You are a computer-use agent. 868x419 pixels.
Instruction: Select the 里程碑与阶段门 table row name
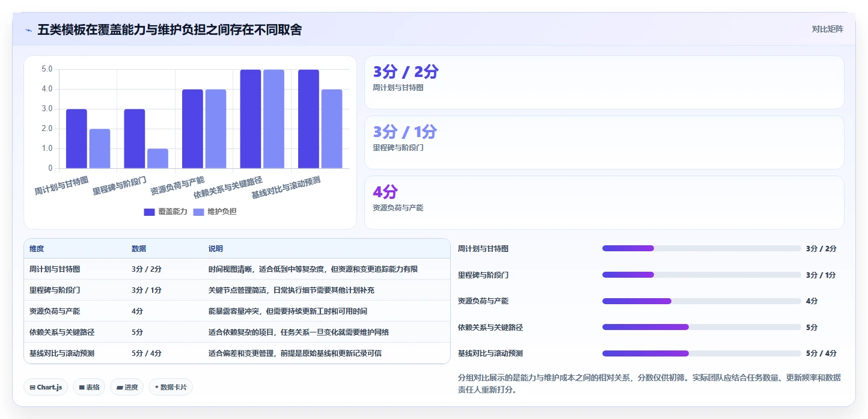tap(55, 290)
